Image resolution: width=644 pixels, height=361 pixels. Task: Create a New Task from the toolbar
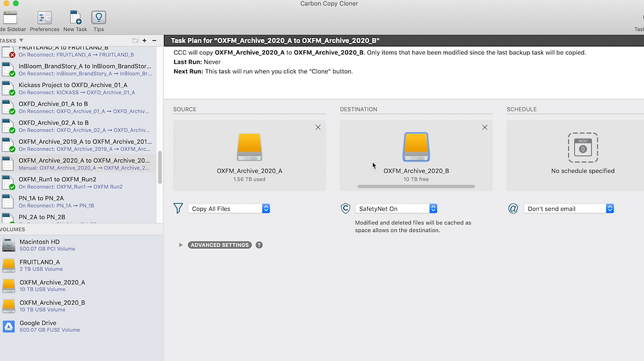click(x=75, y=17)
